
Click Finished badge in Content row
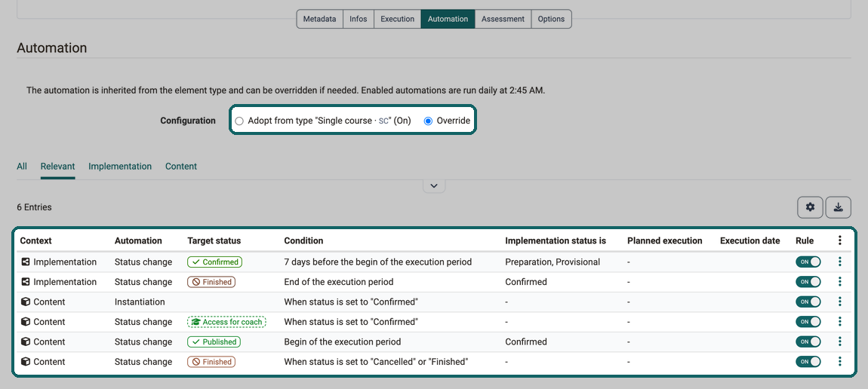click(211, 361)
